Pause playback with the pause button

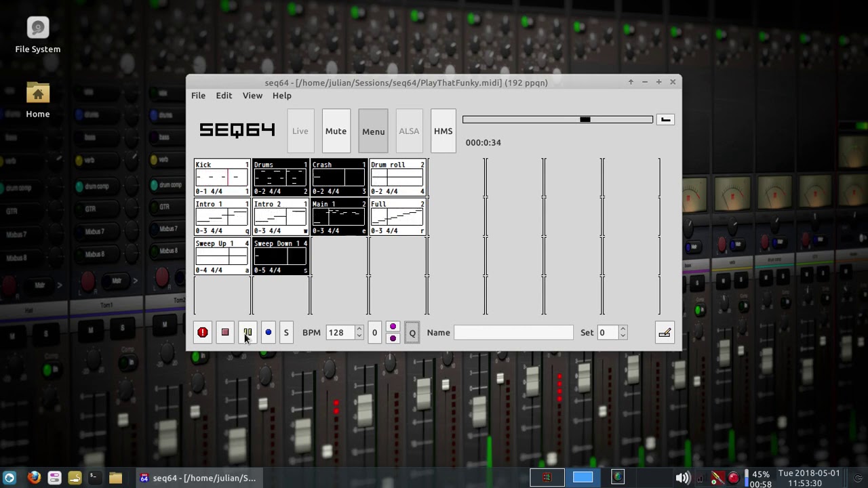coord(248,332)
